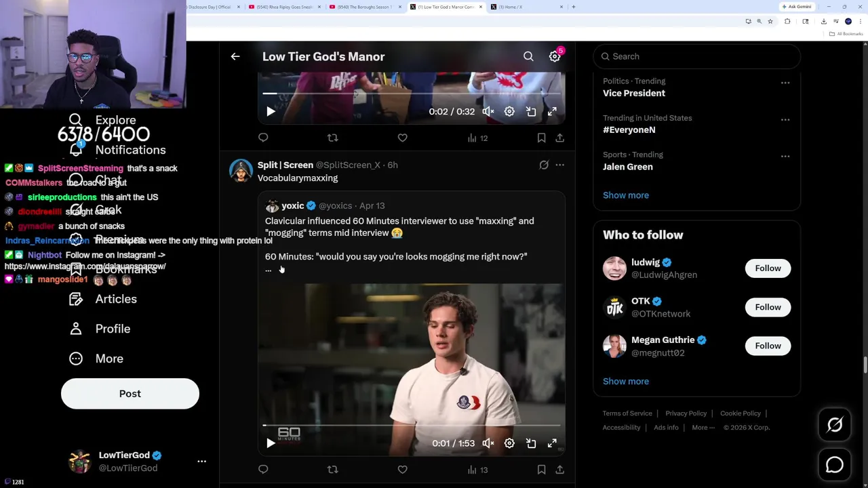
Task: Enable picture-in-picture on 60 Minutes video
Action: point(531,443)
